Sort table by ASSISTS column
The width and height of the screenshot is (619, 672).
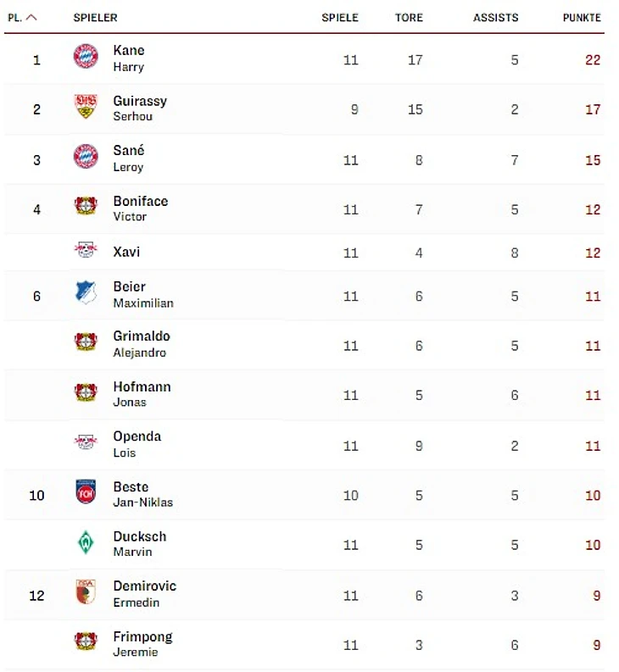click(x=495, y=18)
